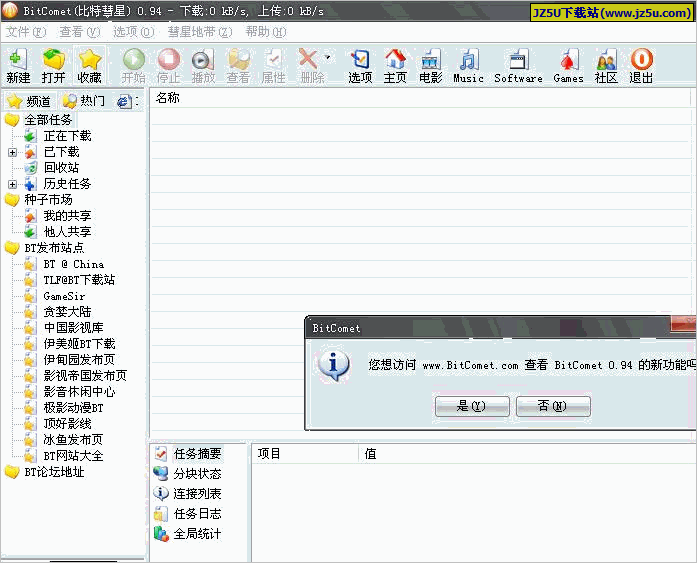Open 冰鱼发布页 site entry
The image size is (697, 563).
[73, 440]
